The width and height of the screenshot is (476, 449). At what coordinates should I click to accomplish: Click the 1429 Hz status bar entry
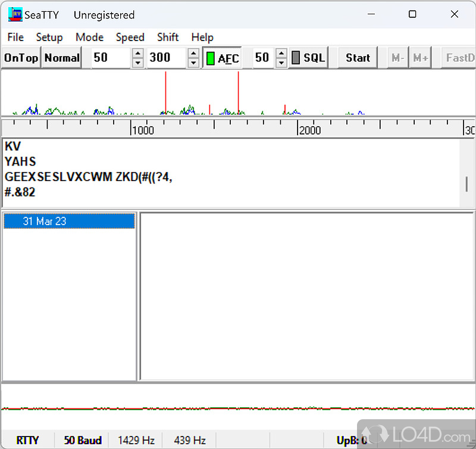(x=136, y=440)
